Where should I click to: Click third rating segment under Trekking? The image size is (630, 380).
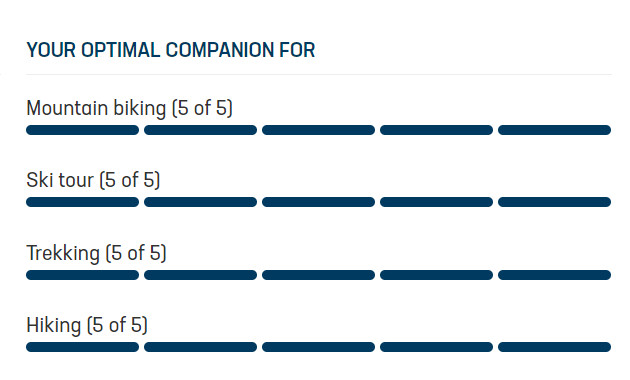pos(318,275)
